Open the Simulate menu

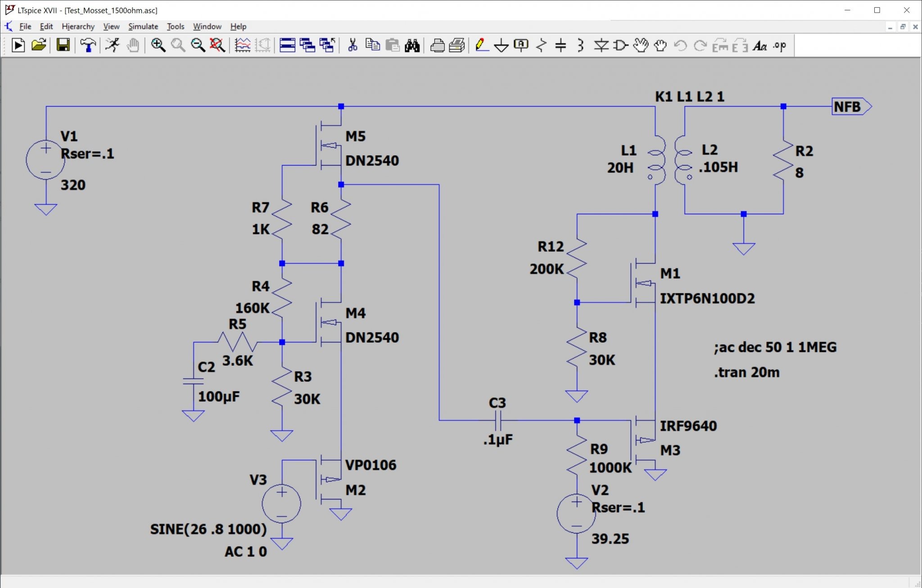pyautogui.click(x=143, y=27)
